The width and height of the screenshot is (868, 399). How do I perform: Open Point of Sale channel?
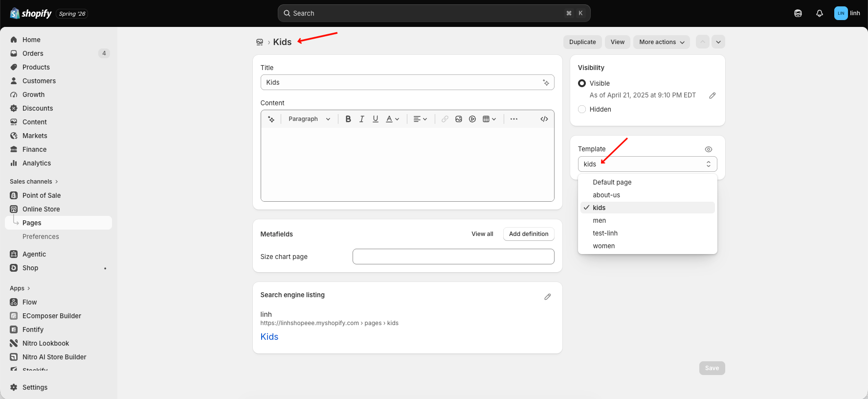[x=59, y=195]
